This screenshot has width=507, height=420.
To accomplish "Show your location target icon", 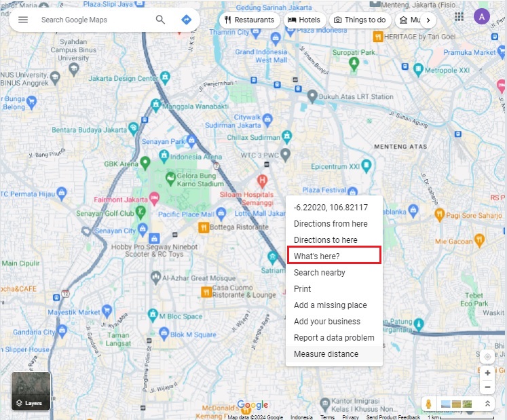I will (x=487, y=357).
